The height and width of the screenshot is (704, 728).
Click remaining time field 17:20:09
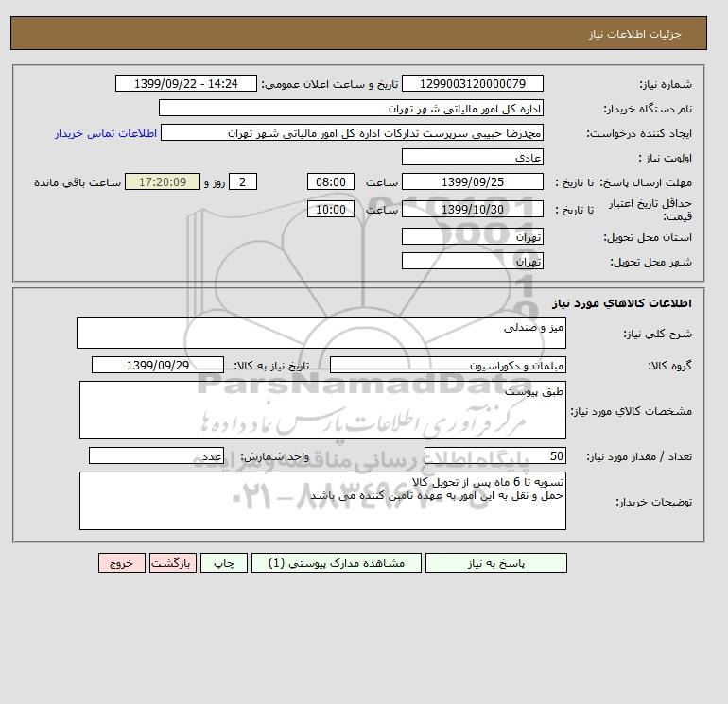(163, 182)
